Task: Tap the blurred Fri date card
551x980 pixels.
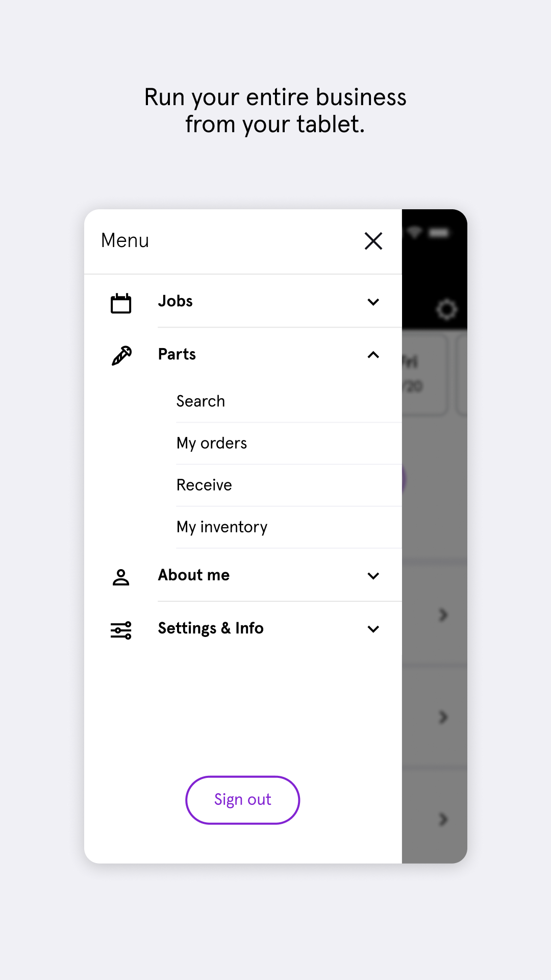Action: [424, 374]
